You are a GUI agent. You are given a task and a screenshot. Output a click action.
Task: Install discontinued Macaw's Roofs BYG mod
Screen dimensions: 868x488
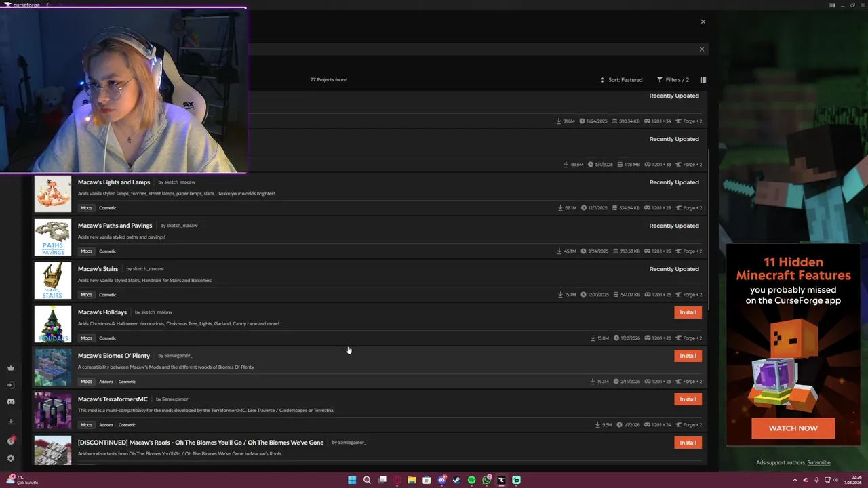tap(688, 443)
